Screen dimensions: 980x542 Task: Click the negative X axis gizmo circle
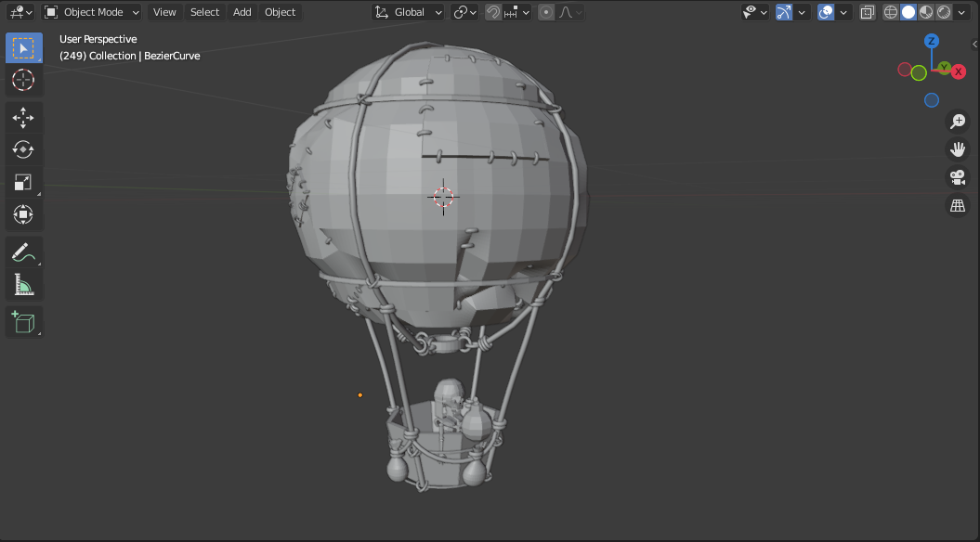pyautogui.click(x=905, y=70)
